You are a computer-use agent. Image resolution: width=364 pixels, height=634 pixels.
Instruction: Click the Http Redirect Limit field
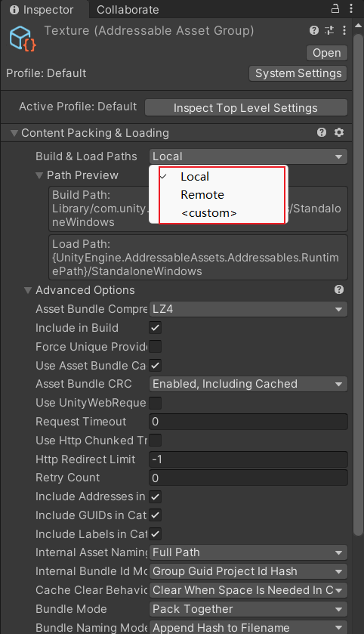[248, 459]
